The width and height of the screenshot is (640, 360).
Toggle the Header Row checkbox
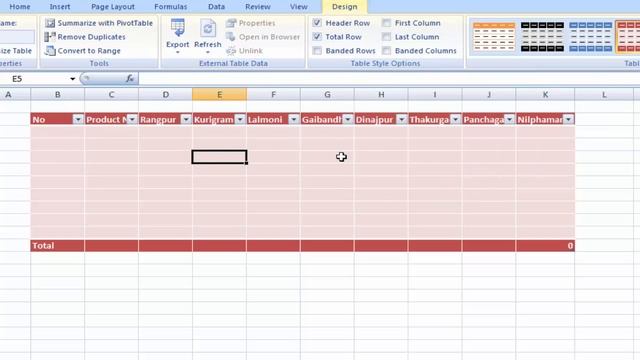click(317, 23)
